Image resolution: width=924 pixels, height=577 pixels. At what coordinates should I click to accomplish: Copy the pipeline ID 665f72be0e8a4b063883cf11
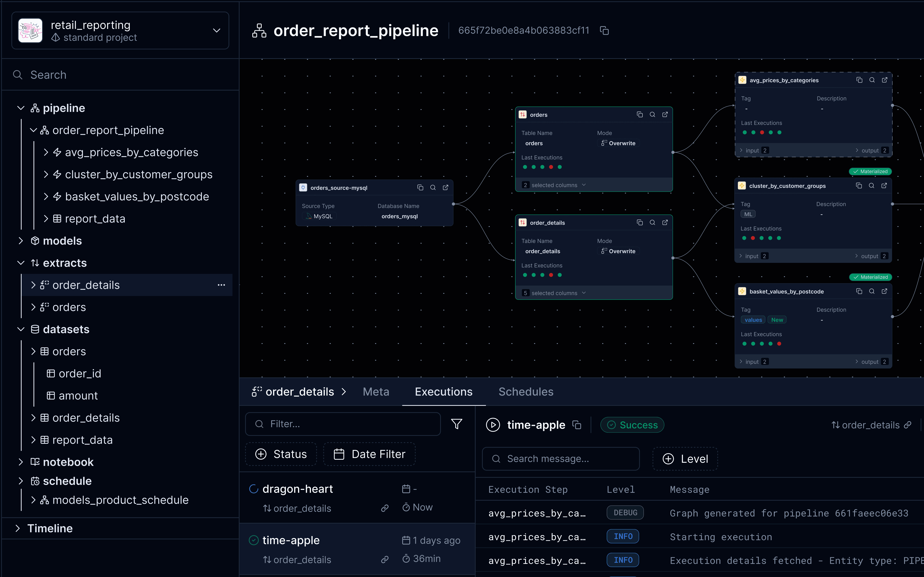604,31
